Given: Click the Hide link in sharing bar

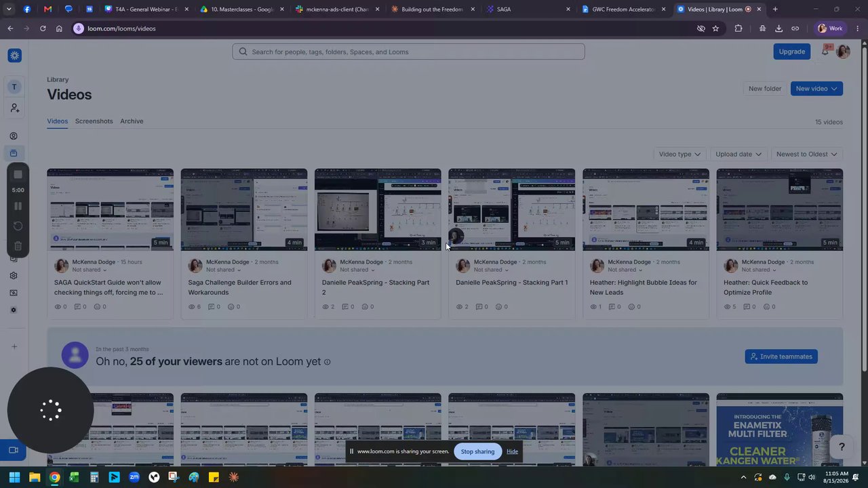Looking at the screenshot, I should tap(512, 451).
